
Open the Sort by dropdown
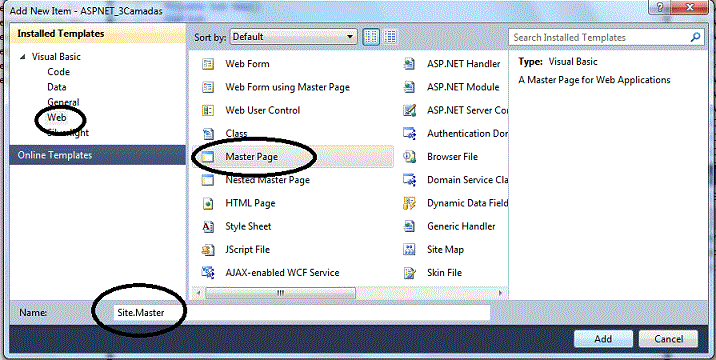(x=293, y=37)
